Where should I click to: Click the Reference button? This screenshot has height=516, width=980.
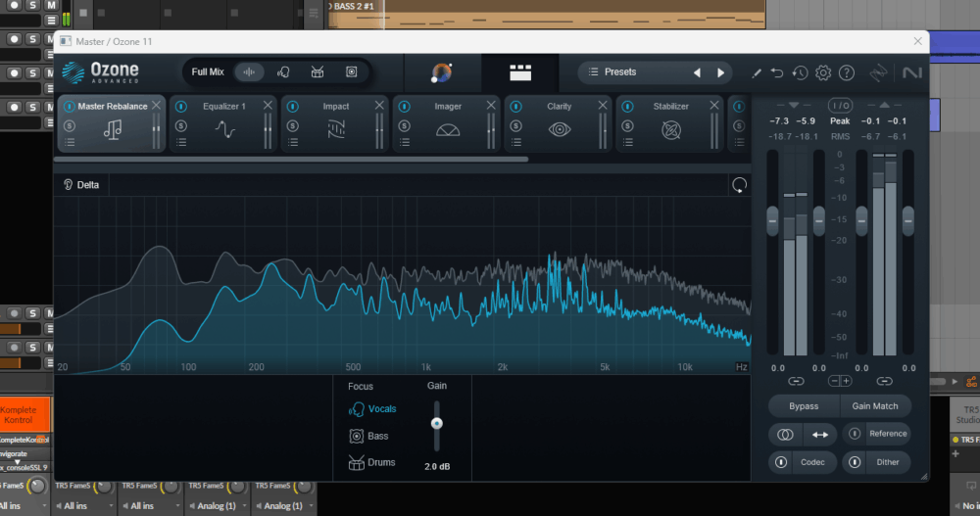click(x=888, y=434)
